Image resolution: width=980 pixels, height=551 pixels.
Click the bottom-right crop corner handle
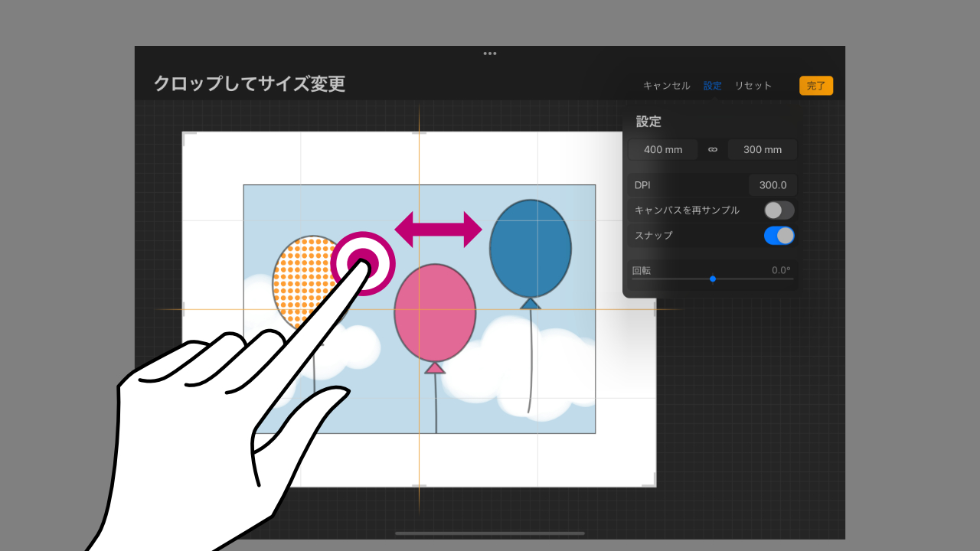pos(649,481)
